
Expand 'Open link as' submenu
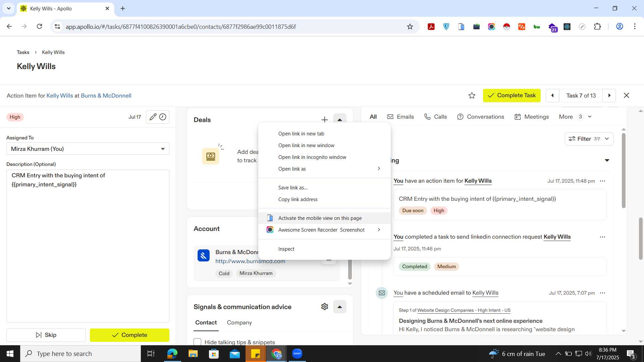(324, 169)
